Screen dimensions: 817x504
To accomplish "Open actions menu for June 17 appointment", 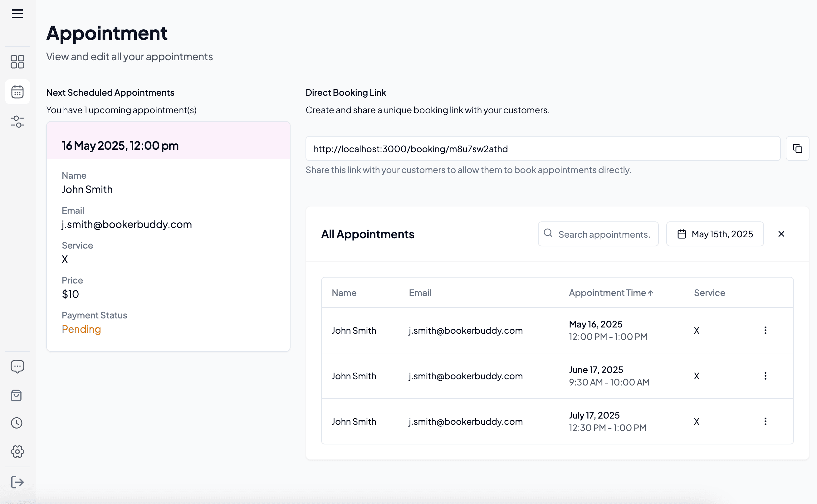I will [x=766, y=376].
